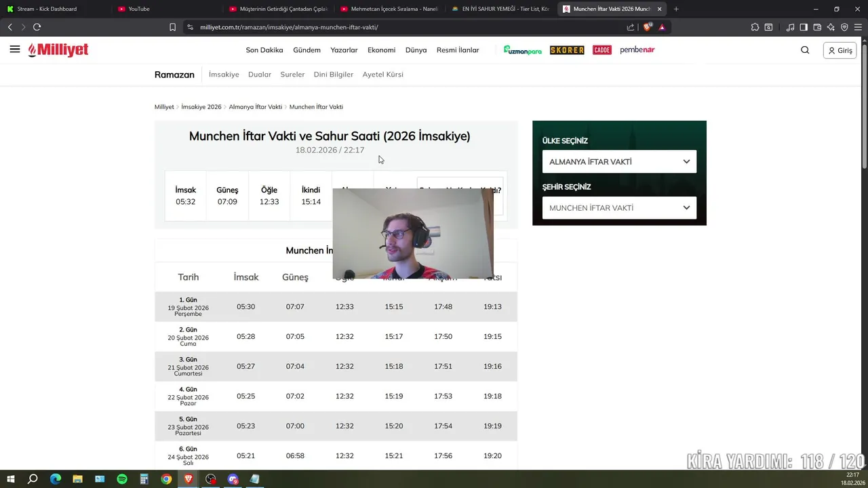Open OBS Studio from the taskbar
This screenshot has width=868, height=488.
[x=211, y=479]
